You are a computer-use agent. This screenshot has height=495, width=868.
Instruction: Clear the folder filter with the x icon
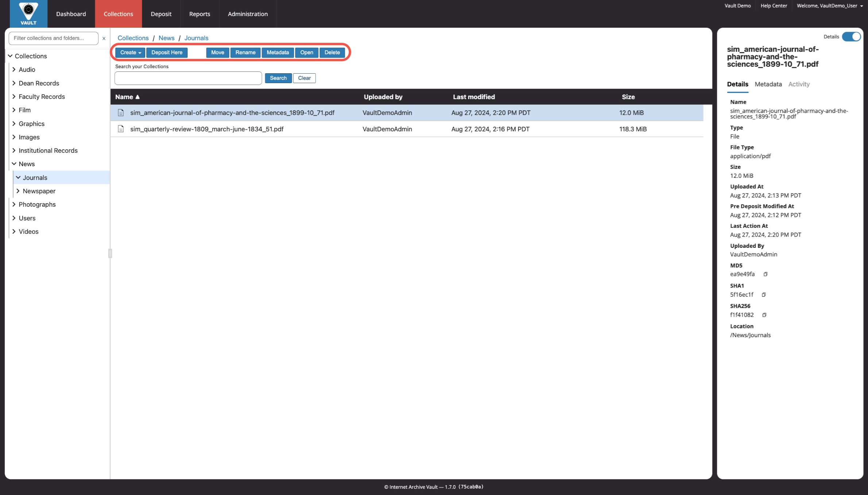(104, 38)
